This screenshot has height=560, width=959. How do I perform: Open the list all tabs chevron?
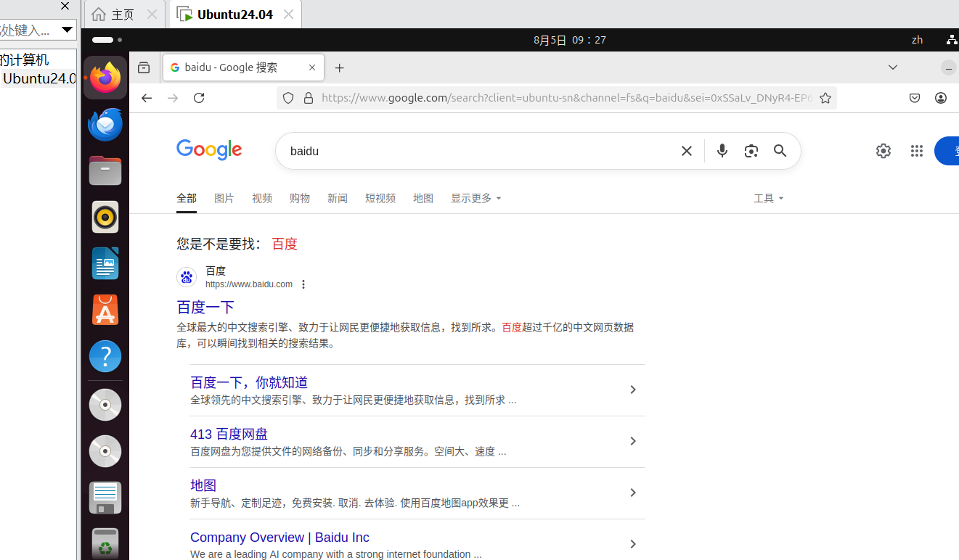tap(893, 67)
